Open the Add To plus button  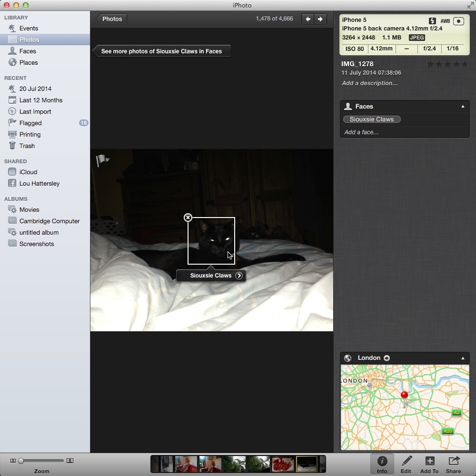(x=429, y=465)
